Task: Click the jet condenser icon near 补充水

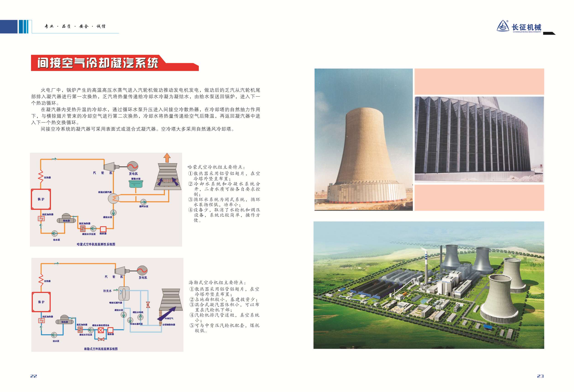Action: 123,293
